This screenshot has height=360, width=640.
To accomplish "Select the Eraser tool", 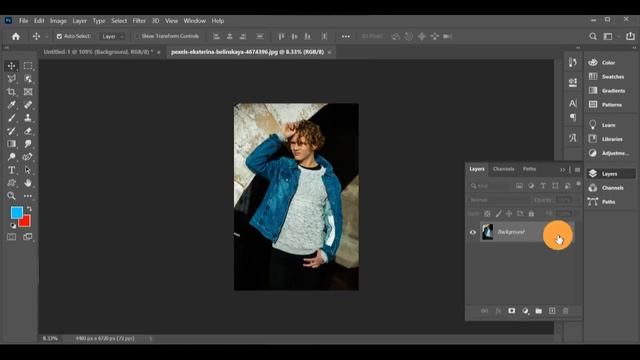I will (x=28, y=131).
